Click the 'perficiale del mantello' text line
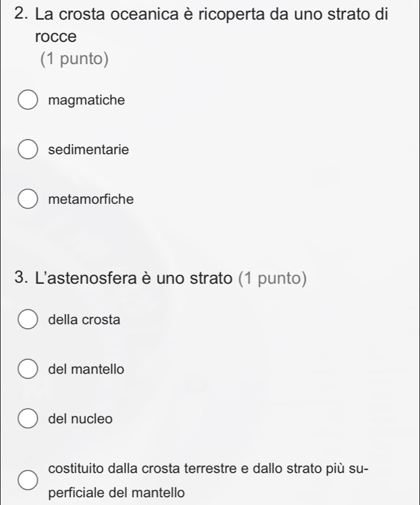Screen dimensions: 420x505 pyautogui.click(x=116, y=493)
